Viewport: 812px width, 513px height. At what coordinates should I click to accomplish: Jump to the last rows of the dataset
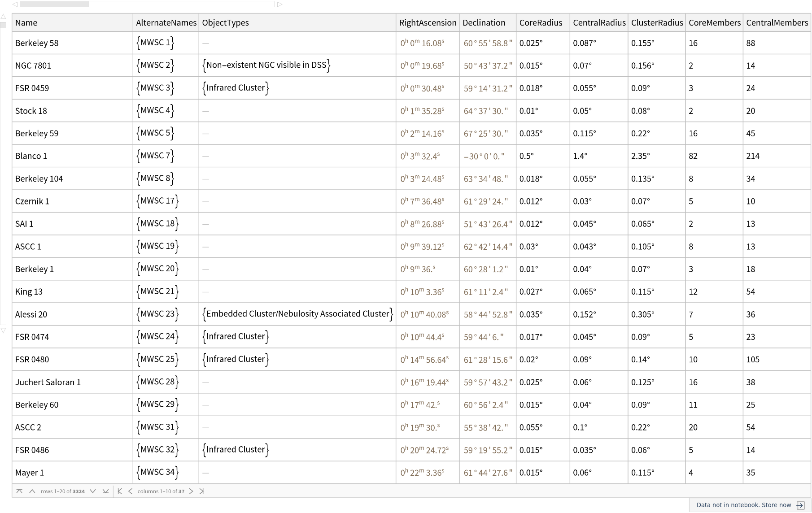[x=105, y=491]
